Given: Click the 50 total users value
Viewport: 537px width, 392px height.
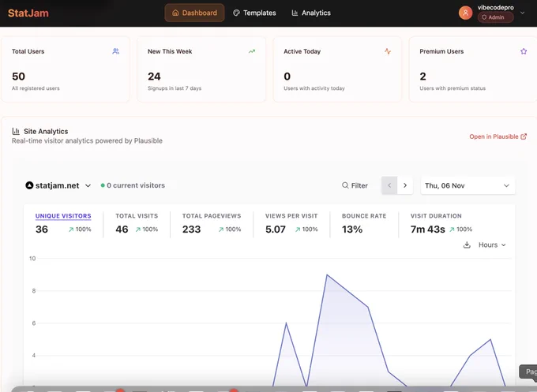Looking at the screenshot, I should (x=18, y=77).
